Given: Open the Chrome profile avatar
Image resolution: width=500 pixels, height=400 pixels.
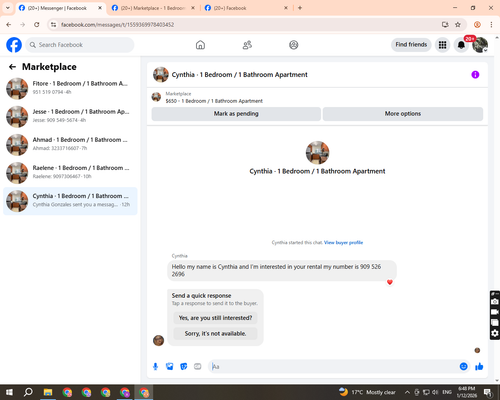Looking at the screenshot, I should [x=477, y=25].
